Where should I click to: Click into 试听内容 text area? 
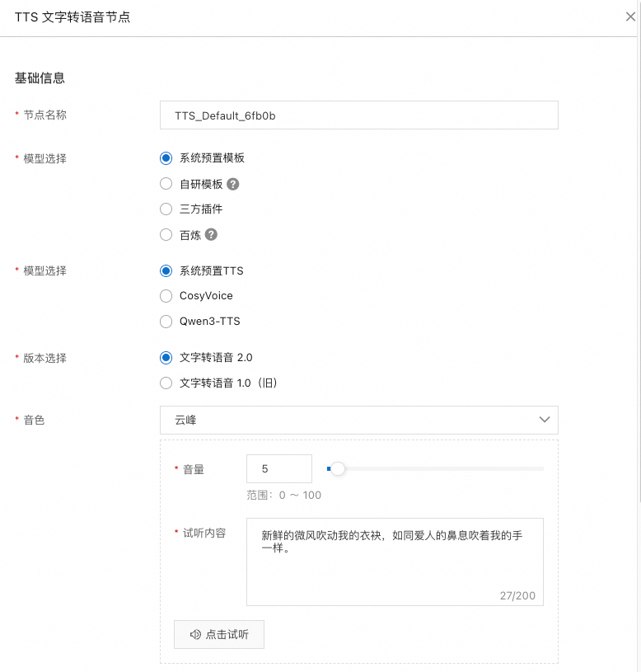tap(395, 562)
